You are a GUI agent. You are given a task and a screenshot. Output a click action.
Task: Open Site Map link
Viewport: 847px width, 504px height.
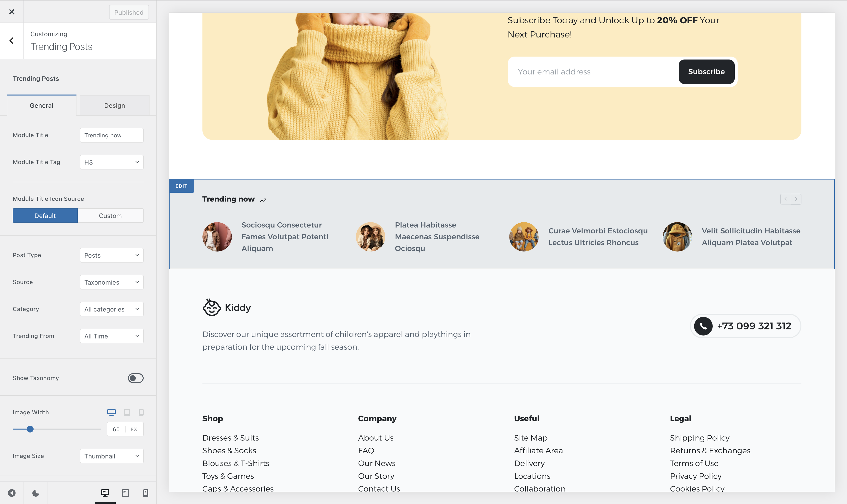point(531,438)
